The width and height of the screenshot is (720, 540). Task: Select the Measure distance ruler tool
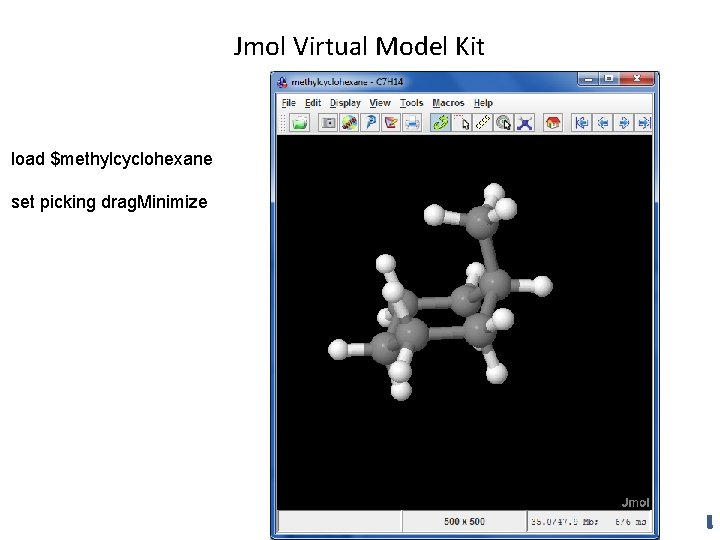482,123
